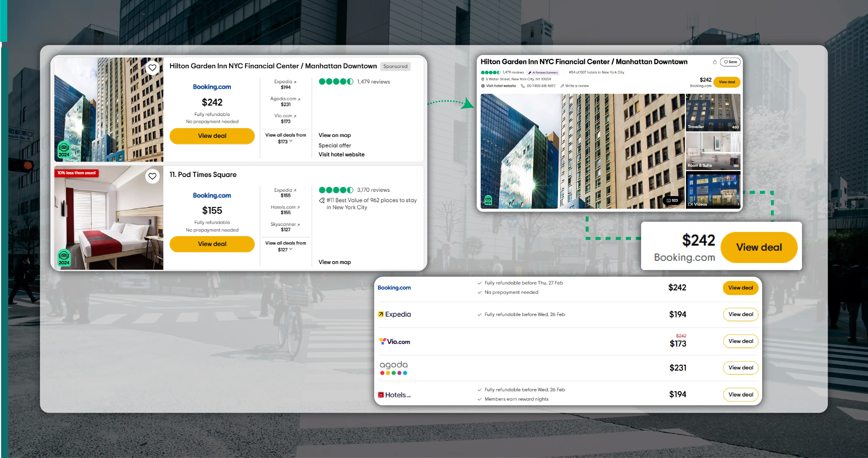The image size is (868, 458).
Task: Click #54 of 507 hotels in New York City
Action: pyautogui.click(x=596, y=72)
